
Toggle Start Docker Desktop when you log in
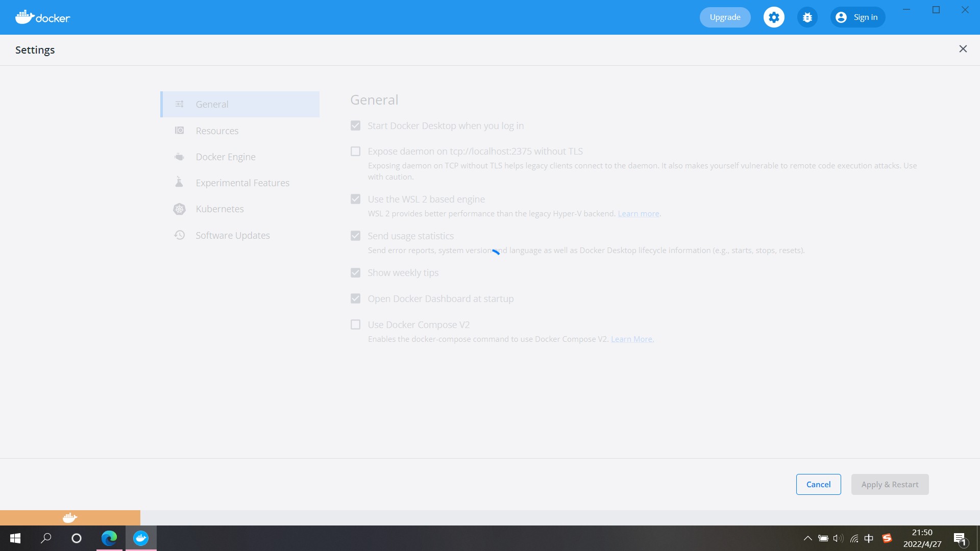[355, 126]
